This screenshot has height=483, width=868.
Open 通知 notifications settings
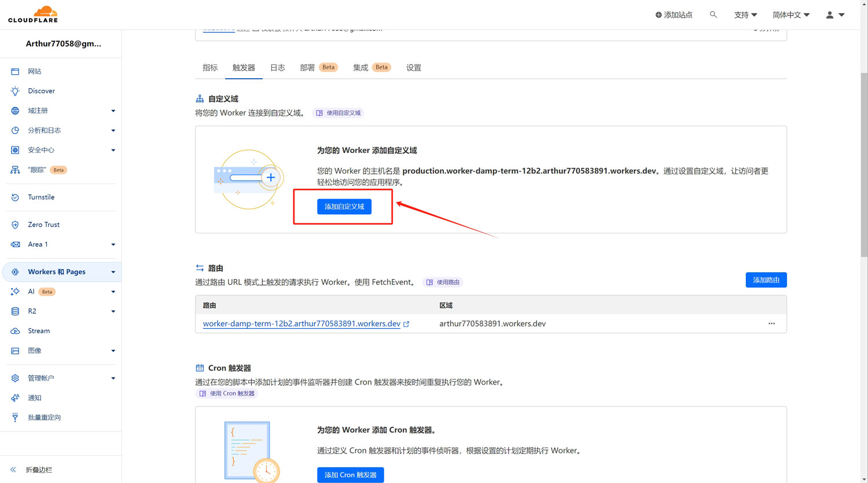point(34,398)
